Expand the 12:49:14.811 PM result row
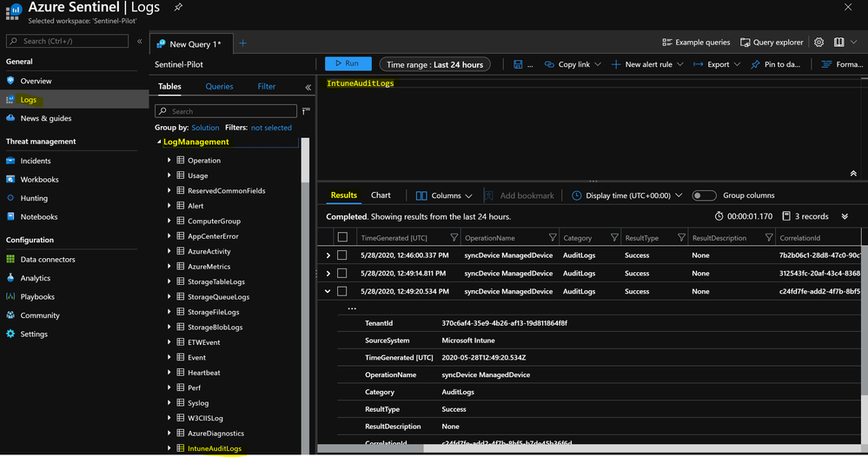Viewport: 868px width, 457px height. [328, 274]
